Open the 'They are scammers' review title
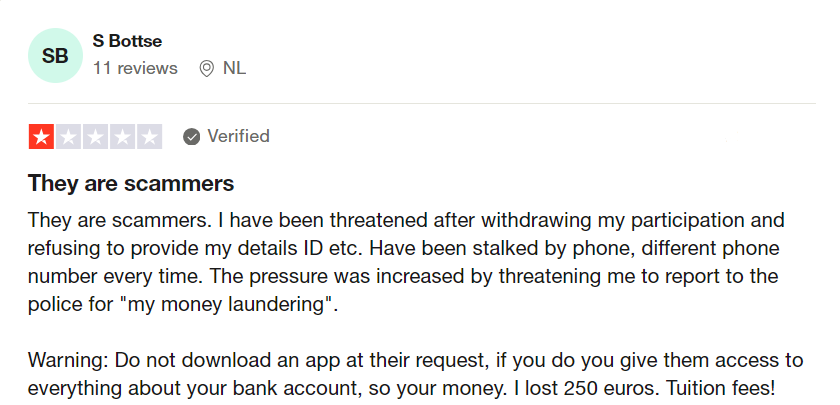Image resolution: width=840 pixels, height=405 pixels. point(131,184)
